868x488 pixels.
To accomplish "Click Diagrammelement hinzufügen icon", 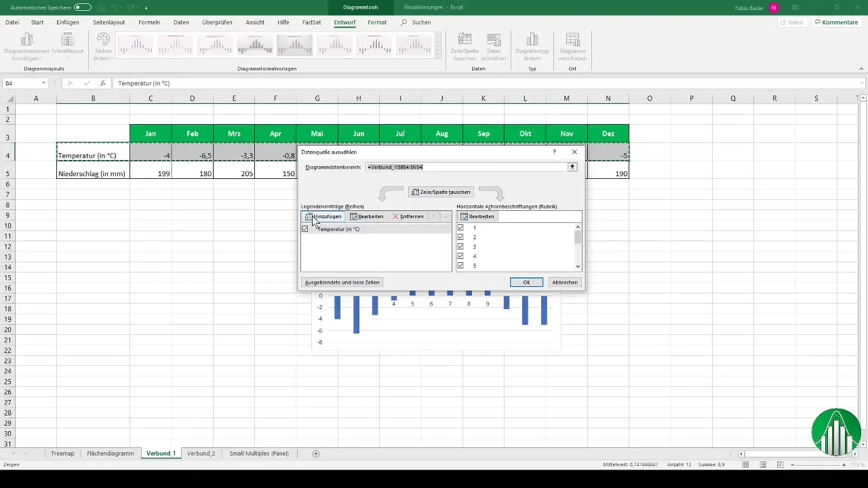I will 27,47.
